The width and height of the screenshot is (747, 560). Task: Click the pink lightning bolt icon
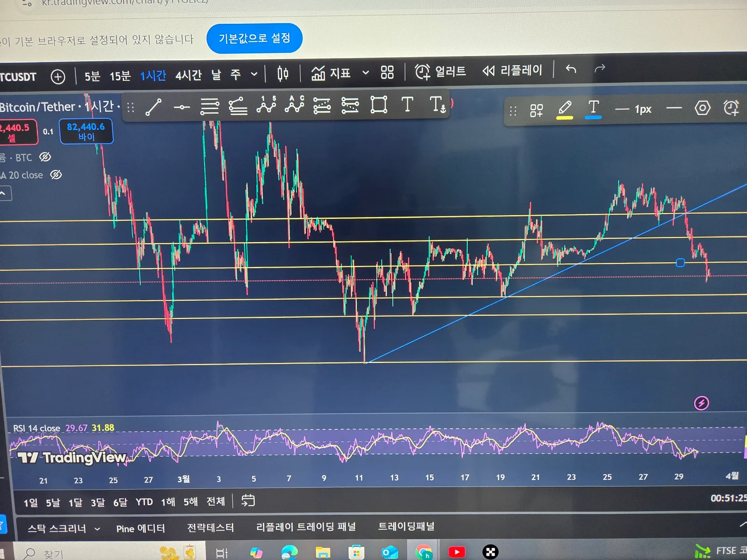(701, 403)
